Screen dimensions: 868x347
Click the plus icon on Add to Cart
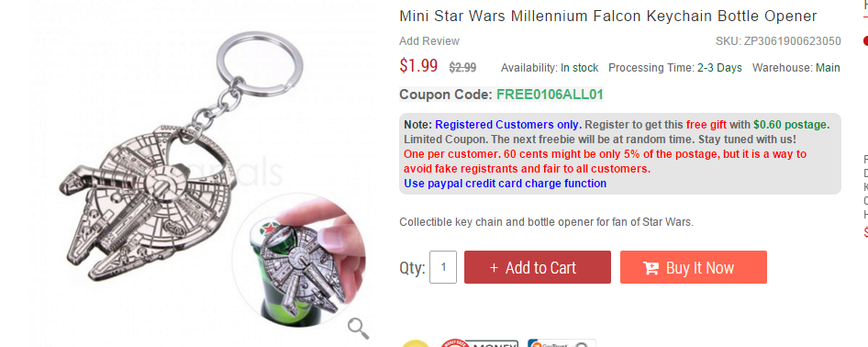(x=494, y=268)
